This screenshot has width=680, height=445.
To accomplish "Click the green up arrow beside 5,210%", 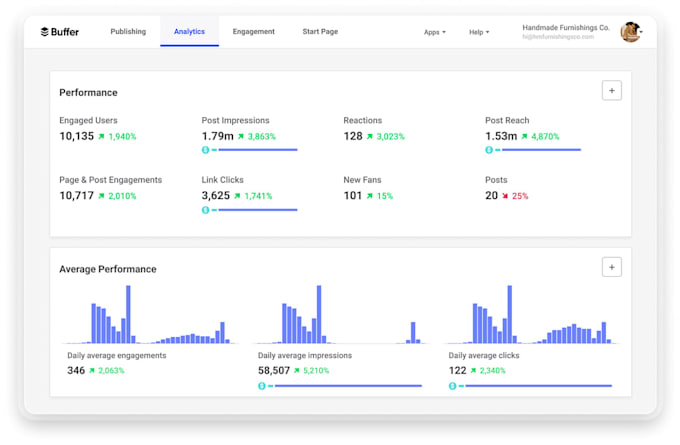I will click(x=297, y=370).
